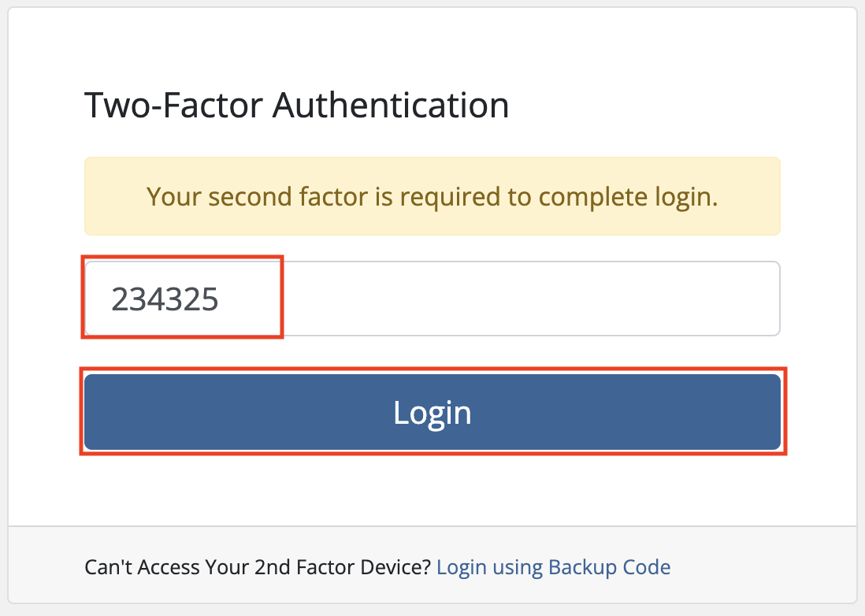
Task: Click the Two-Factor Authentication heading
Action: [x=296, y=105]
